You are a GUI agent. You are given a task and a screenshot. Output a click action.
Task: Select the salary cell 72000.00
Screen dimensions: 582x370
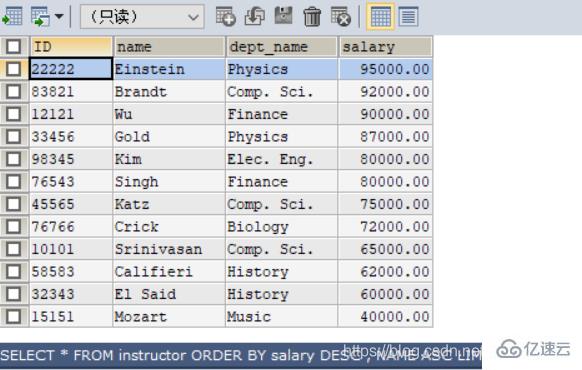(386, 227)
